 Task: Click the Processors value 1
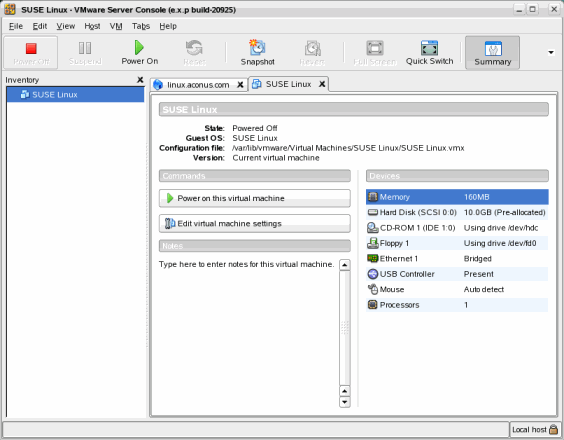pos(466,305)
